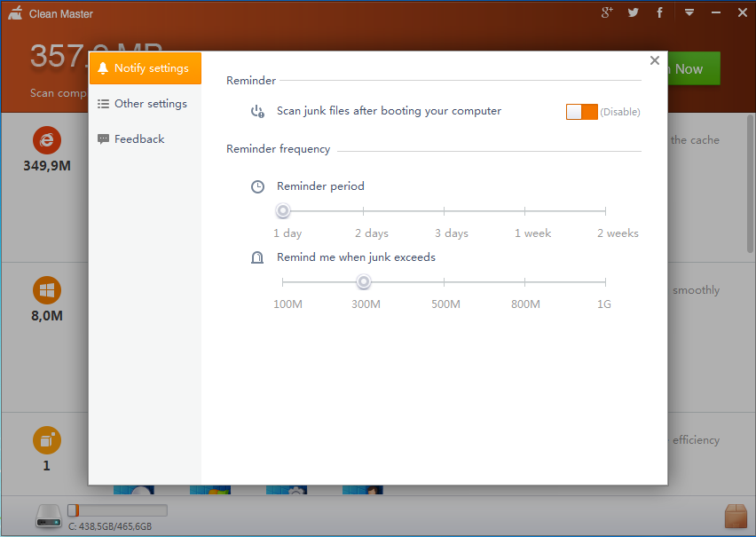The image size is (756, 537).
Task: Click the power scan reminder icon
Action: pyautogui.click(x=257, y=112)
